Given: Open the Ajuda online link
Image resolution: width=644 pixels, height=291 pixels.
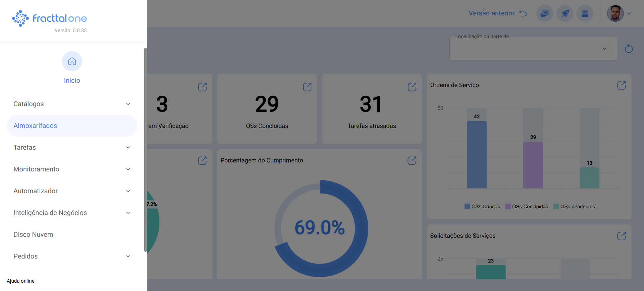Looking at the screenshot, I should tap(20, 281).
